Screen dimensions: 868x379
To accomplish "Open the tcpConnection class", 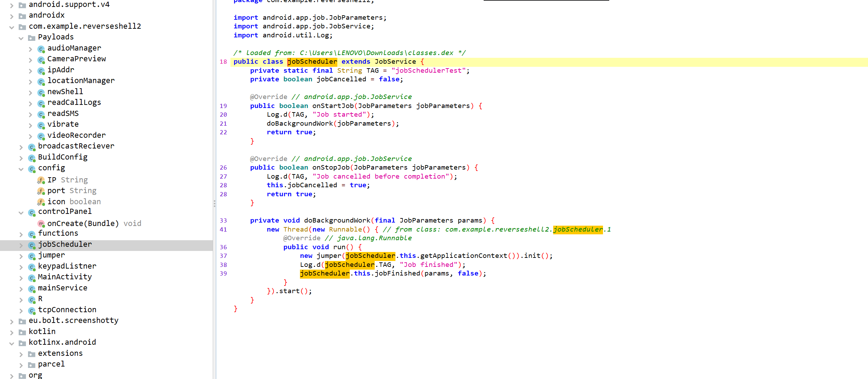I will (x=67, y=310).
